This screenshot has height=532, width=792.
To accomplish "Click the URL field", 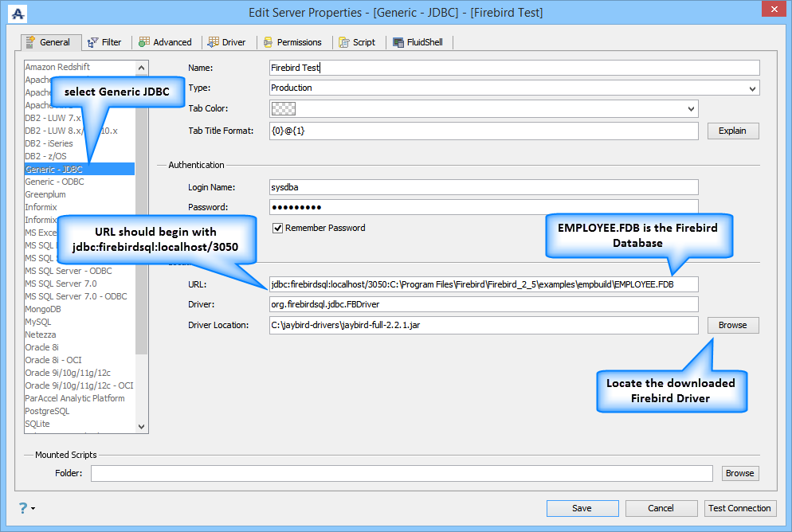I will click(x=484, y=284).
